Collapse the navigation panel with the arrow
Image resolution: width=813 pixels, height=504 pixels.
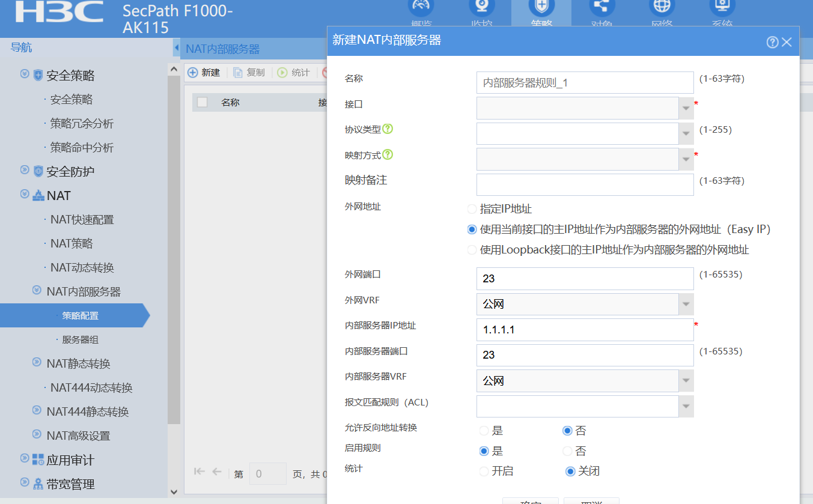coord(176,47)
